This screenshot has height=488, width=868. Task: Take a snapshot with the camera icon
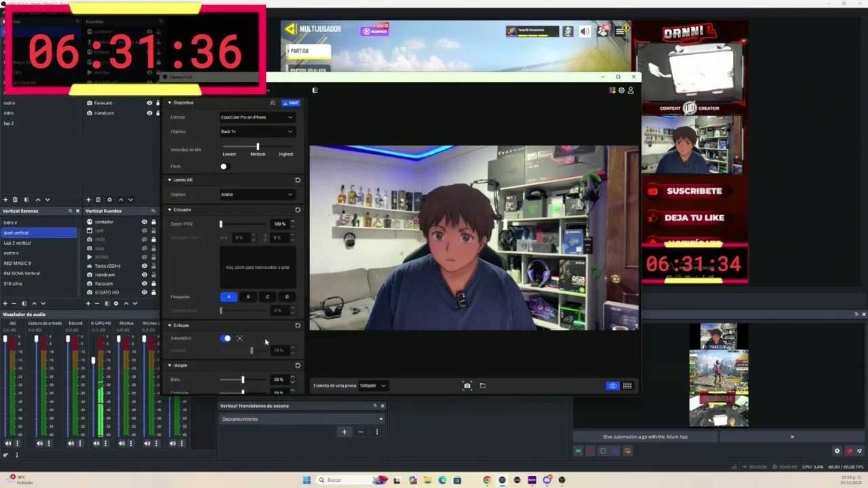coord(467,386)
